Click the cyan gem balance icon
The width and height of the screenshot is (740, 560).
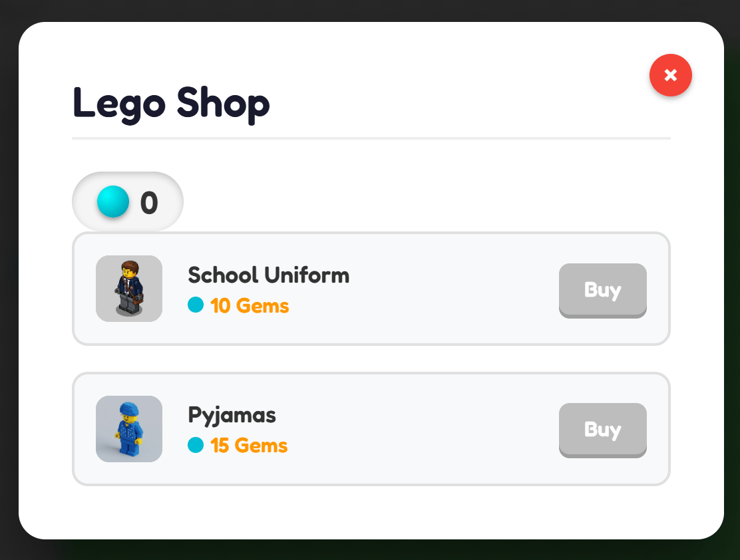(x=113, y=202)
